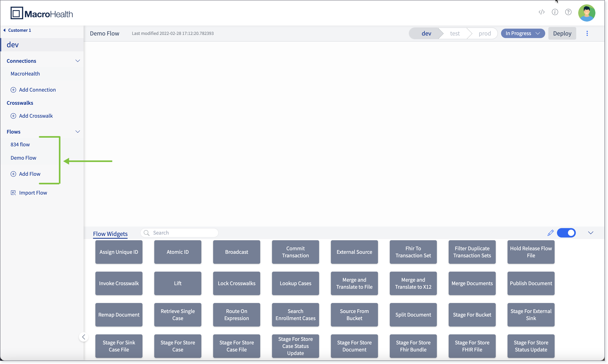This screenshot has height=364, width=608.
Task: Click the plus icon beside Add Crosswalk
Action: pyautogui.click(x=13, y=116)
